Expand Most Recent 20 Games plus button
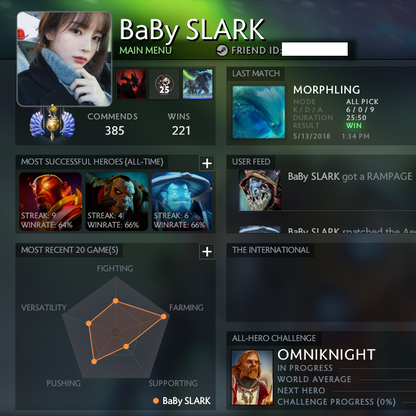The width and height of the screenshot is (416, 416). click(x=207, y=251)
